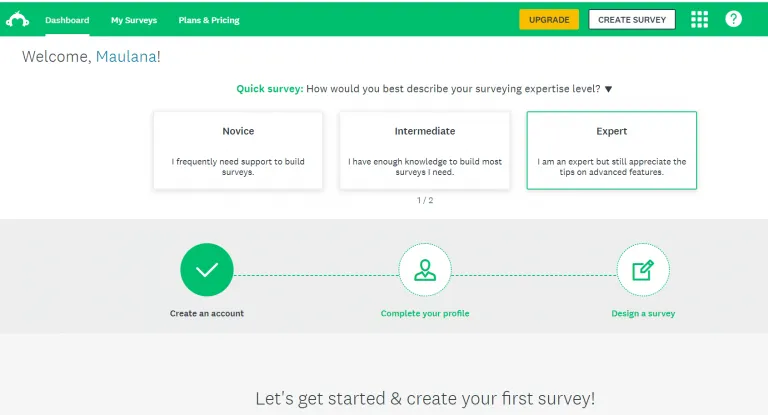Image resolution: width=768 pixels, height=415 pixels.
Task: Select the Intermediate expertise option
Action: pos(425,150)
